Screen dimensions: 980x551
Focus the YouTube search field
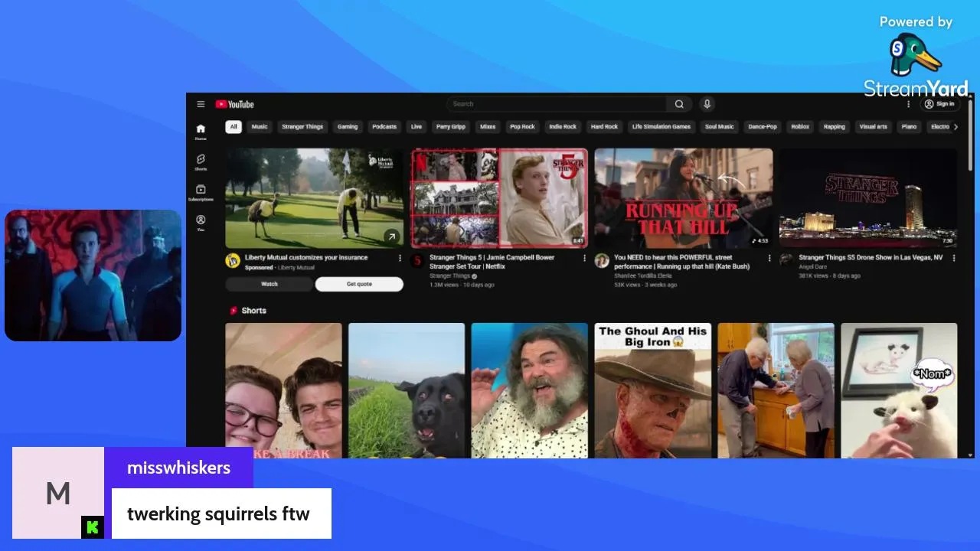(x=557, y=104)
